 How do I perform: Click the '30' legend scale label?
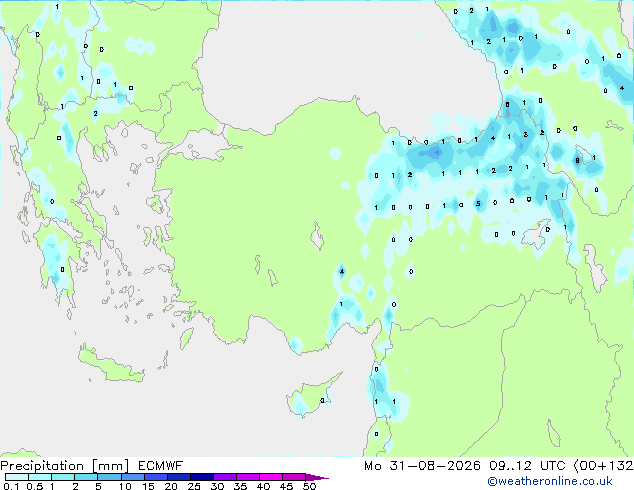(217, 486)
